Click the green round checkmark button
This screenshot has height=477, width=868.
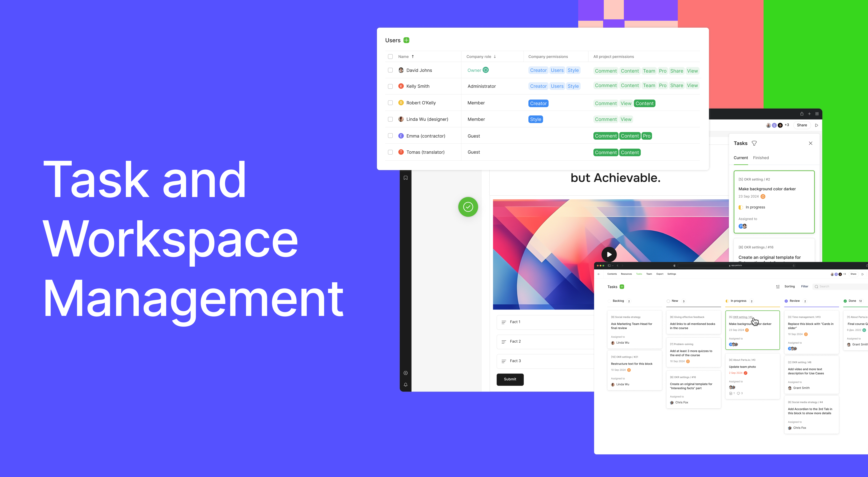(x=468, y=207)
